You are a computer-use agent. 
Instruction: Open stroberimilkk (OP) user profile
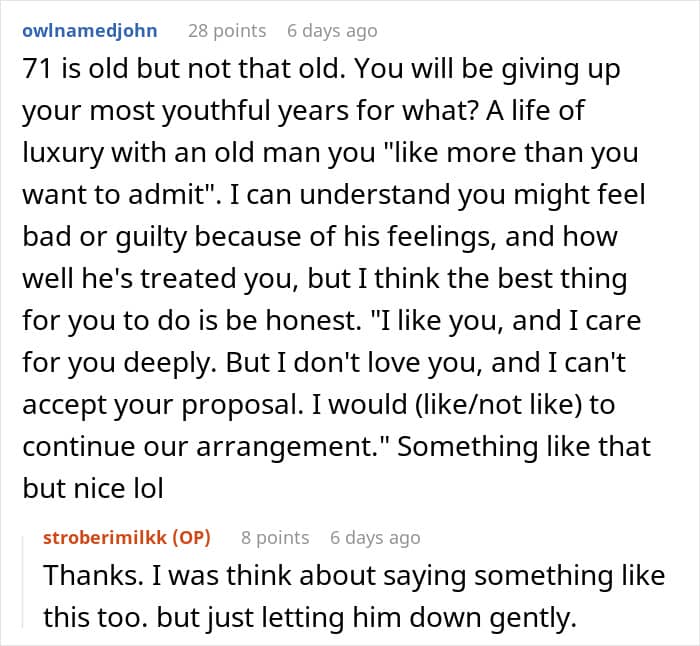pyautogui.click(x=127, y=538)
